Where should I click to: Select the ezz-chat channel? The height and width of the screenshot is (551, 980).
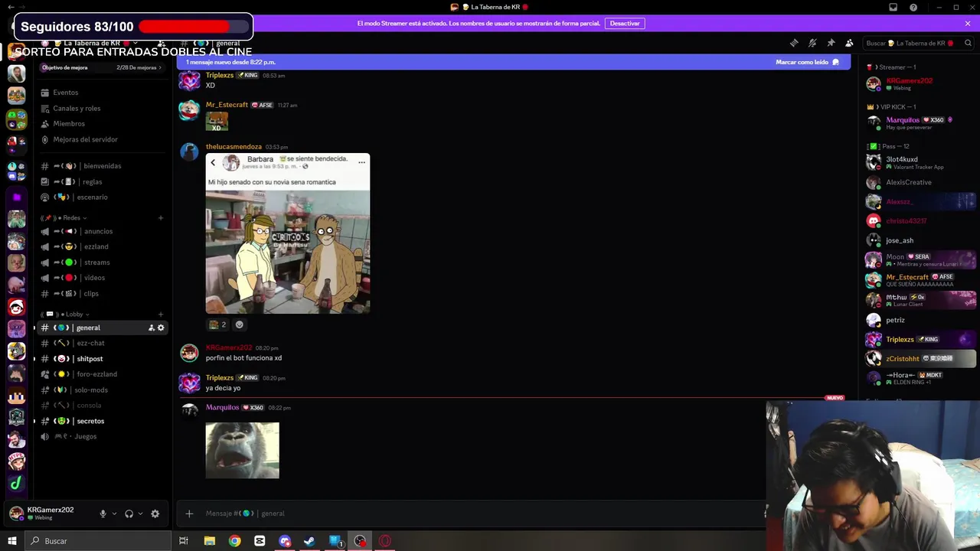tap(102, 343)
